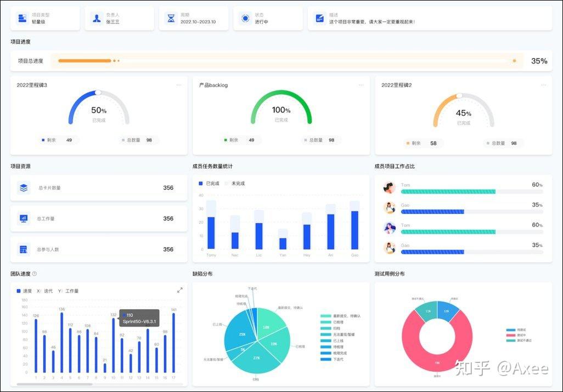Viewport: 563px width, 392px height.
Task: Click the 35% overall project progress bar
Action: tap(287, 61)
